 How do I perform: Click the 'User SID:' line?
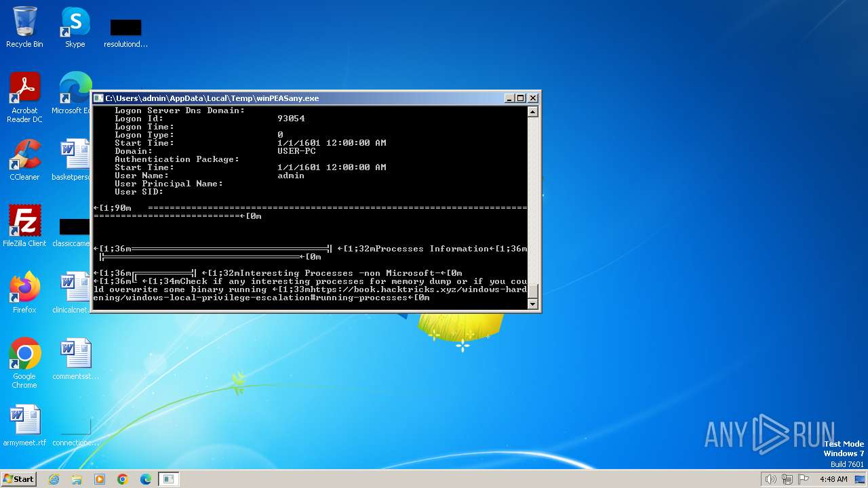[139, 192]
